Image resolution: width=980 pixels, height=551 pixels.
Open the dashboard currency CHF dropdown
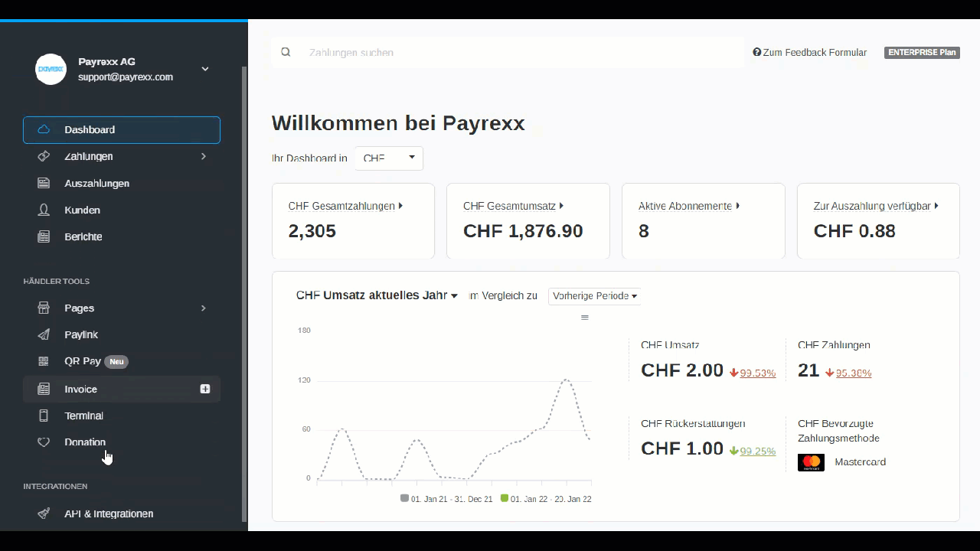click(x=389, y=158)
